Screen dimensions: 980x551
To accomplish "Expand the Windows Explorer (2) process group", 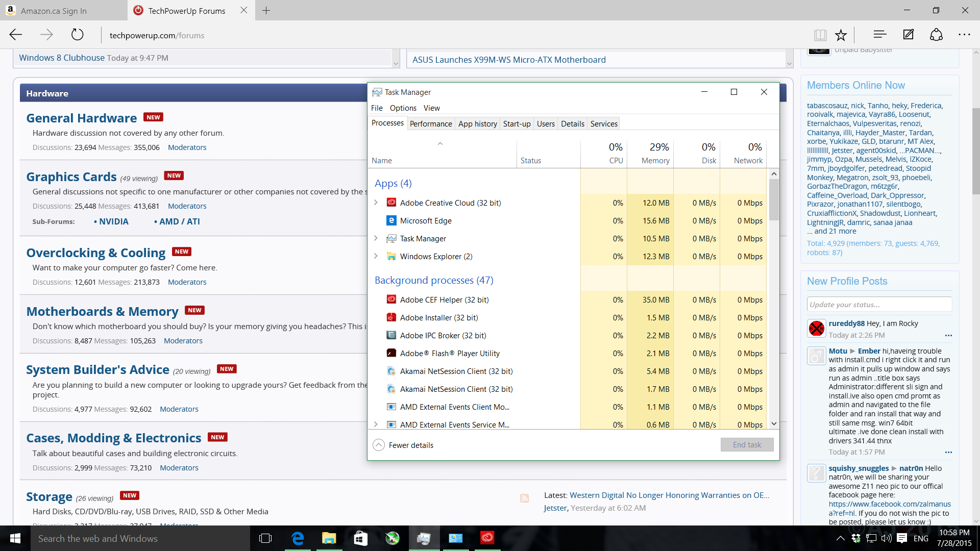I will [x=376, y=256].
